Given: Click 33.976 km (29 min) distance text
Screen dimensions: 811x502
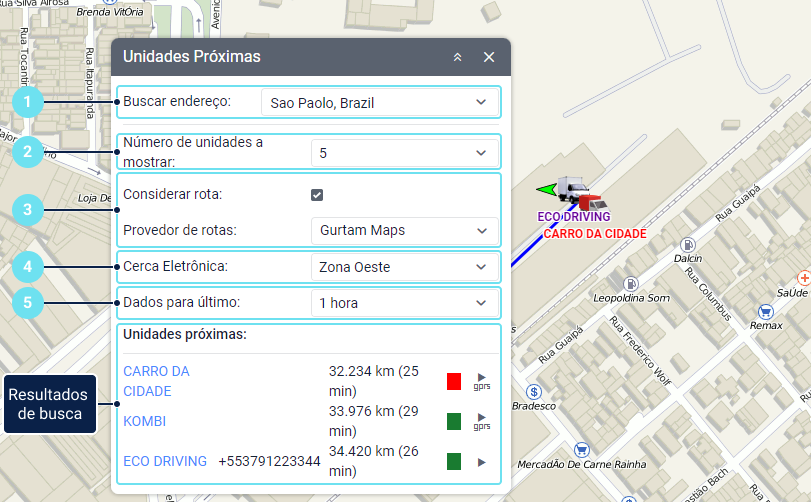Looking at the screenshot, I should (374, 421).
